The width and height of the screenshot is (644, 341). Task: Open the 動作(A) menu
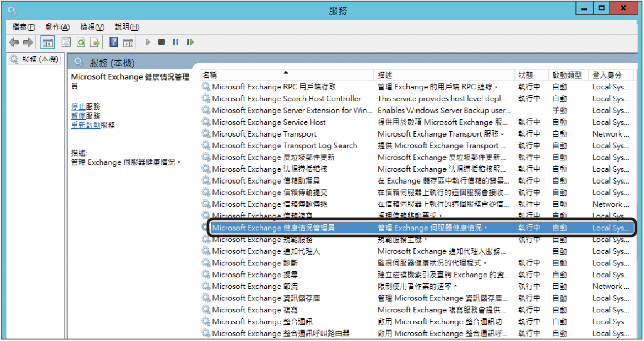point(57,27)
